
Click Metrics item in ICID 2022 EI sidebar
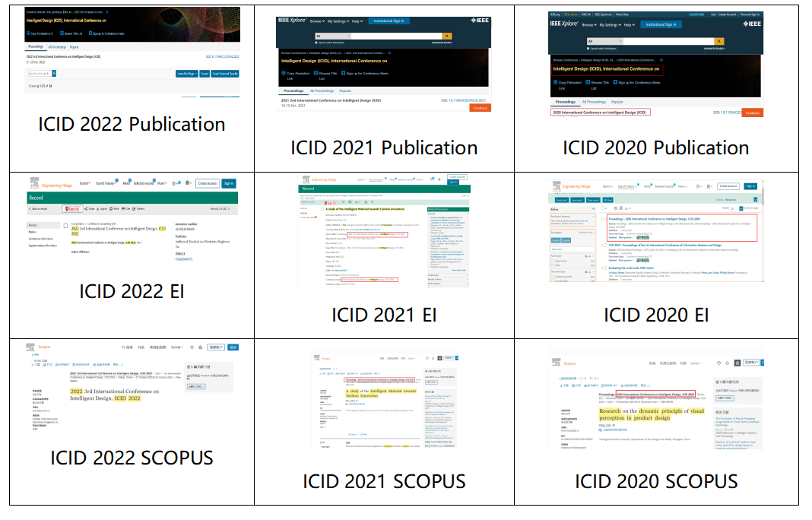point(32,232)
